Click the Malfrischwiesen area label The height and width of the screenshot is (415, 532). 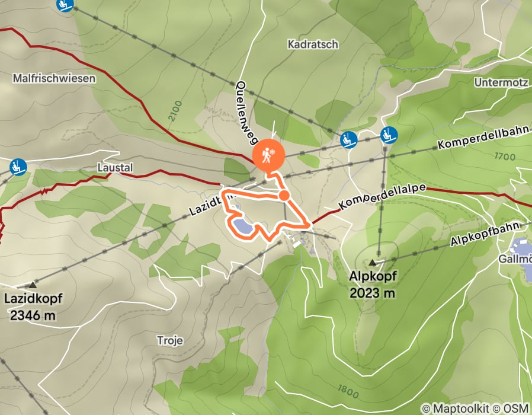point(55,78)
